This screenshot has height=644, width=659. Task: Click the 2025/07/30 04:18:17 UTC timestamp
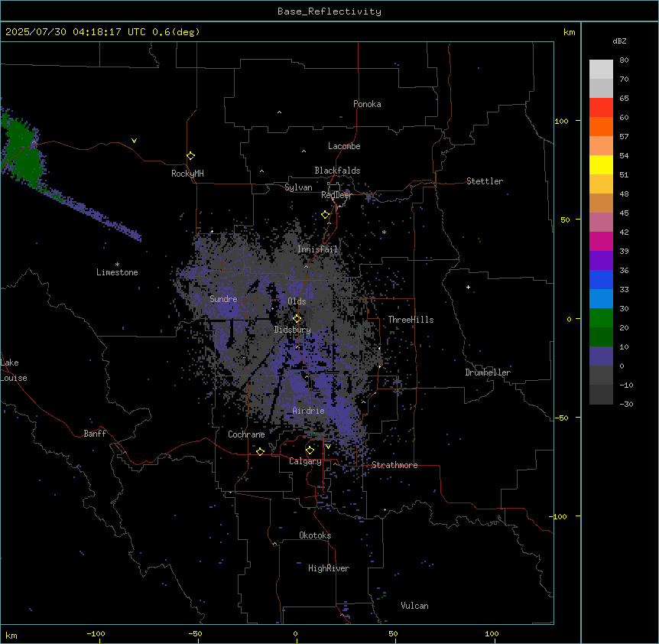[x=76, y=32]
